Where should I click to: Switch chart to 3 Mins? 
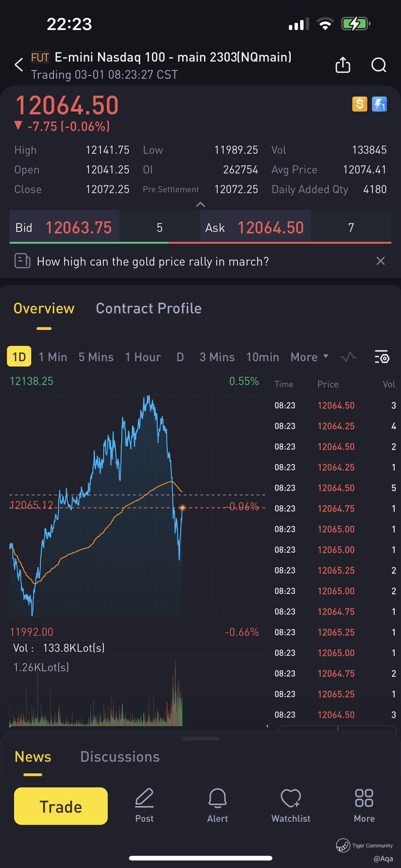(x=217, y=357)
